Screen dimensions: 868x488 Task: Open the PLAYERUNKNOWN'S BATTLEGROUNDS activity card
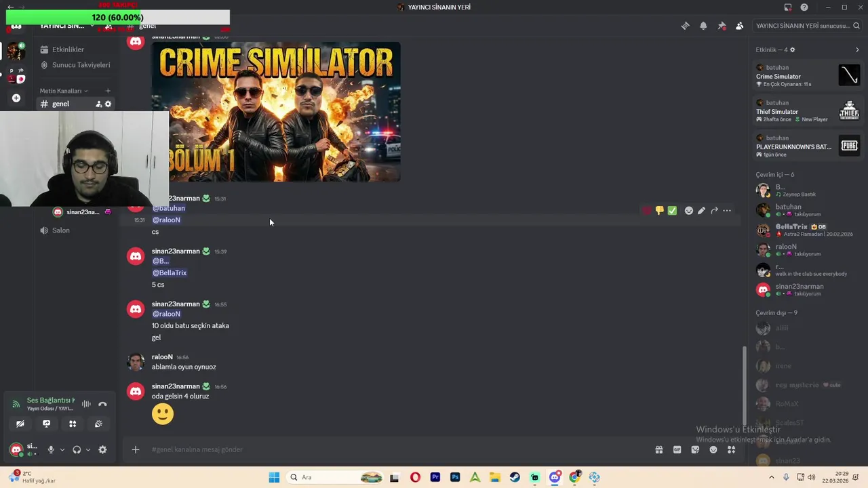808,146
